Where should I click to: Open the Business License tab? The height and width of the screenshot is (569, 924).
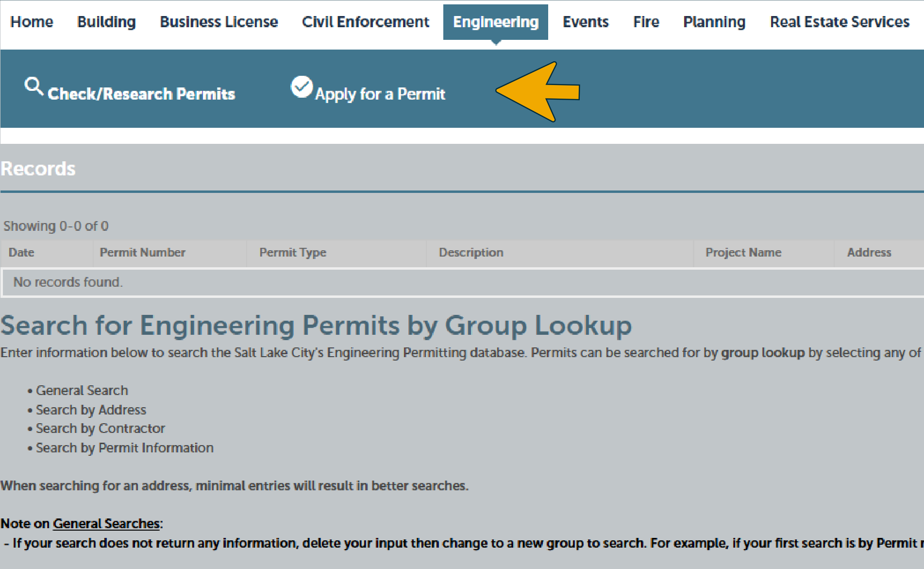219,22
